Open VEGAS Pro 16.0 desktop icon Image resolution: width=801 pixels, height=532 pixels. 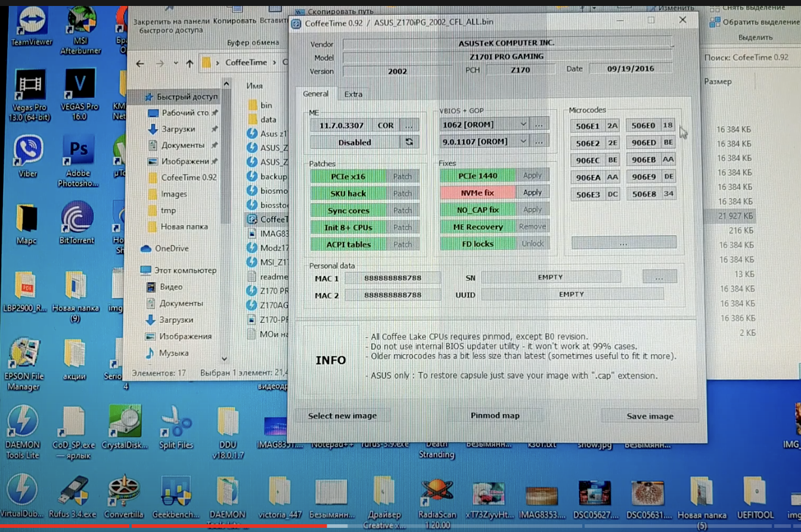click(x=79, y=94)
